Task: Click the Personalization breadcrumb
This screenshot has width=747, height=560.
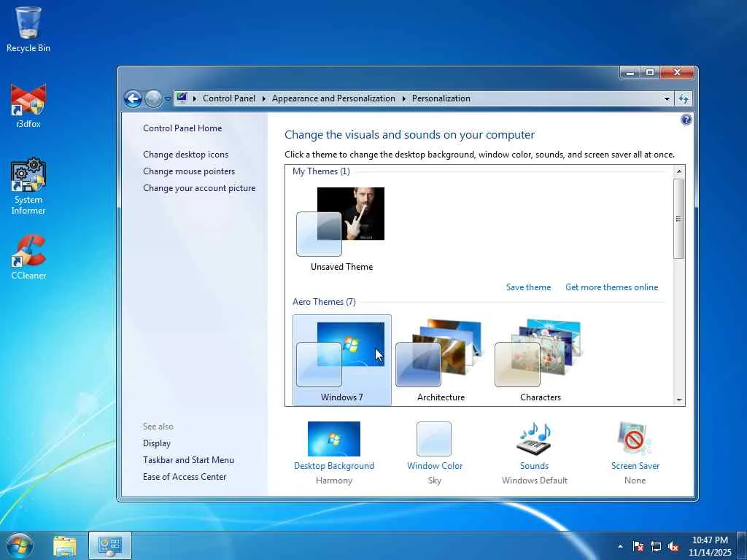Action: click(441, 98)
